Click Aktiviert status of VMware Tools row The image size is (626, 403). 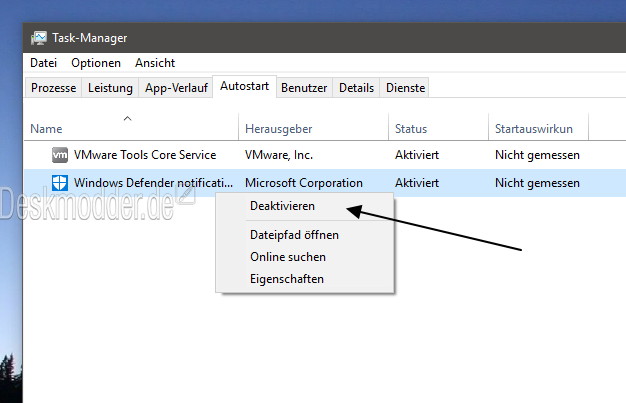417,155
